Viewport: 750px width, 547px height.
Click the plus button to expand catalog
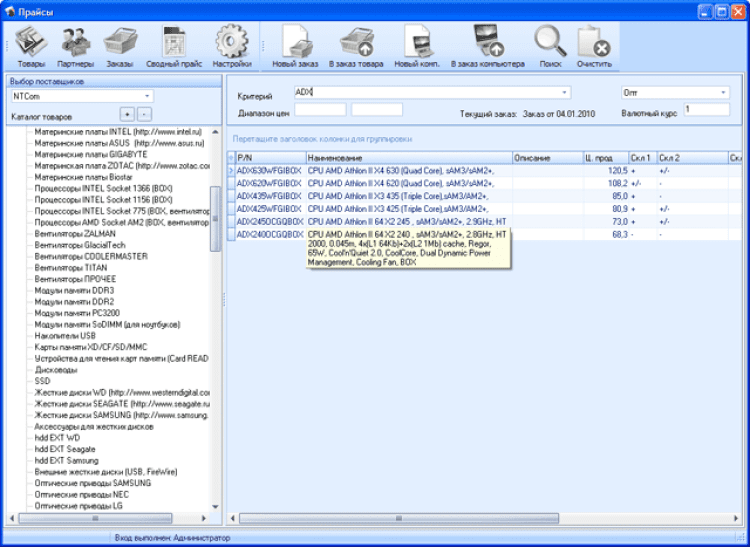click(x=127, y=115)
